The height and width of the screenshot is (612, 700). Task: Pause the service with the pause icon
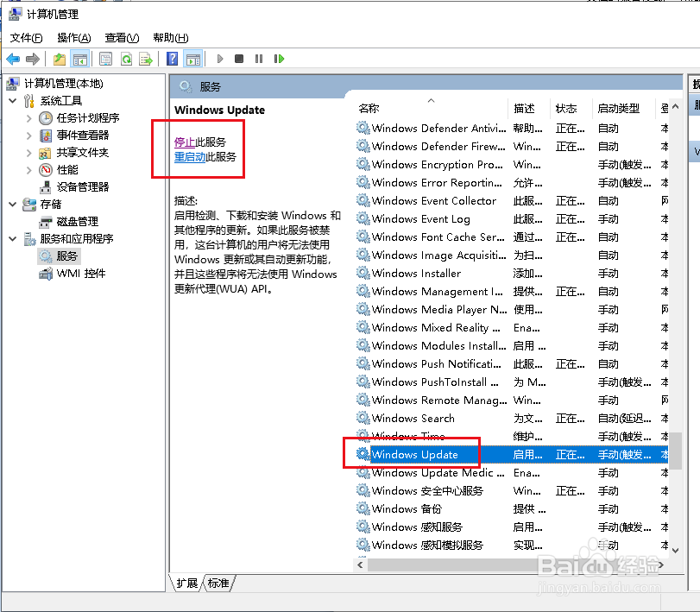coord(259,59)
